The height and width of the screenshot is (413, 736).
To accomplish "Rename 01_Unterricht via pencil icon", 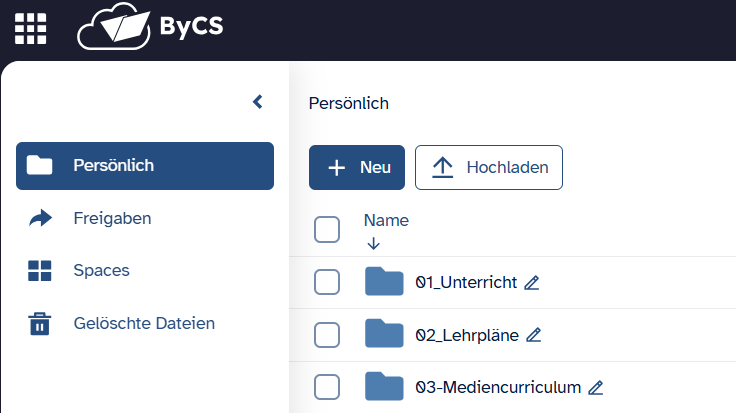I will [532, 283].
